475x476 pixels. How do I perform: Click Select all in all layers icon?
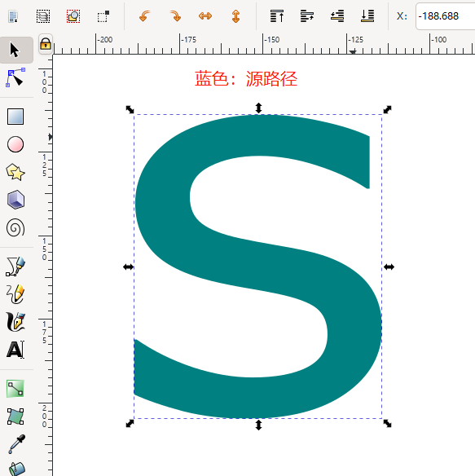(43, 16)
